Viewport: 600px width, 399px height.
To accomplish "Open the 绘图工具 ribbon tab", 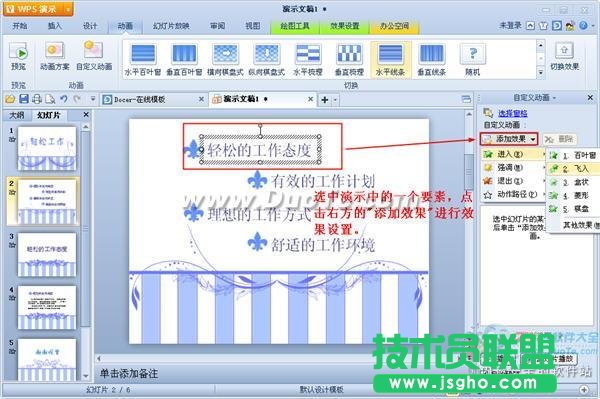I will tap(295, 26).
